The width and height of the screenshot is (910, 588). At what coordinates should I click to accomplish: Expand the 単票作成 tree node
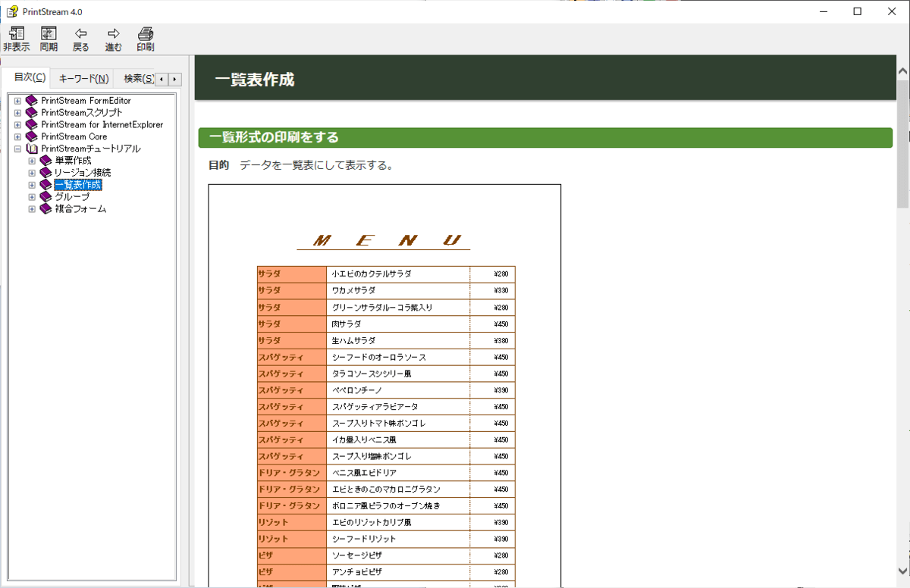click(32, 161)
